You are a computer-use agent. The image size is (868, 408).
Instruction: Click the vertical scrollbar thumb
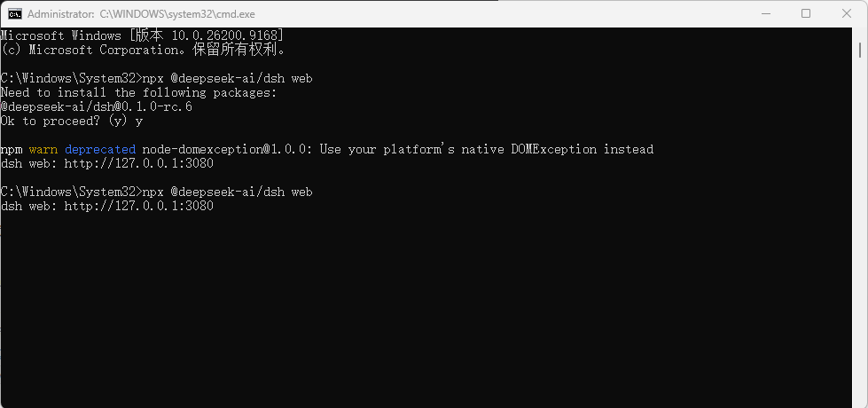tap(860, 50)
